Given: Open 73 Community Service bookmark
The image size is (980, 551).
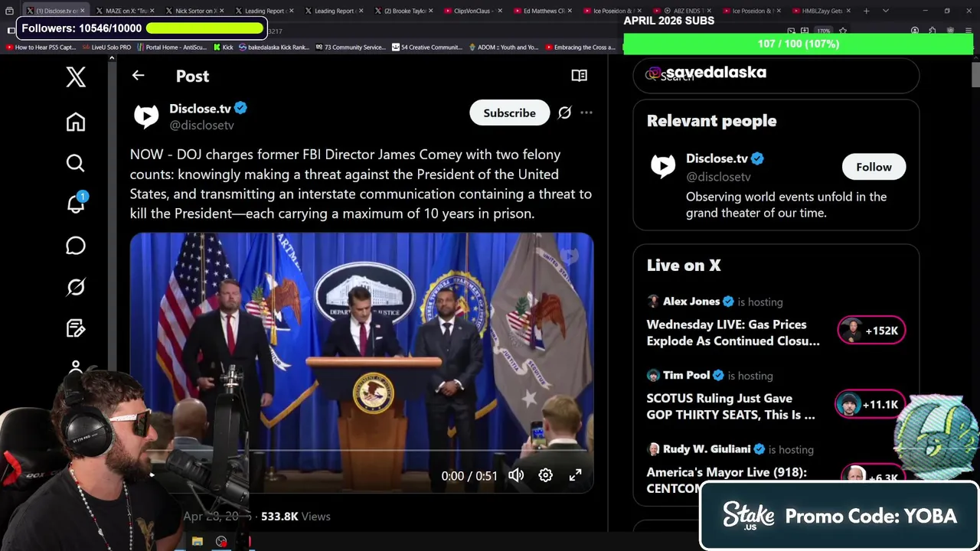Looking at the screenshot, I should (350, 47).
